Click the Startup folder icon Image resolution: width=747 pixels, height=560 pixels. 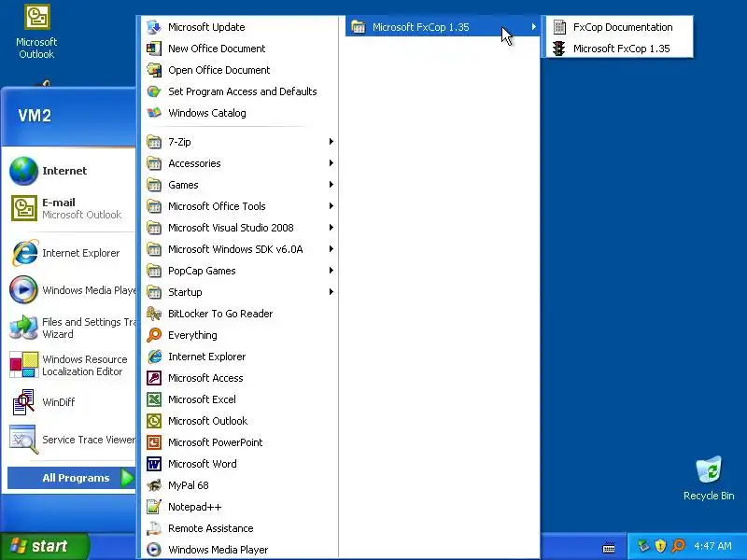pyautogui.click(x=154, y=292)
